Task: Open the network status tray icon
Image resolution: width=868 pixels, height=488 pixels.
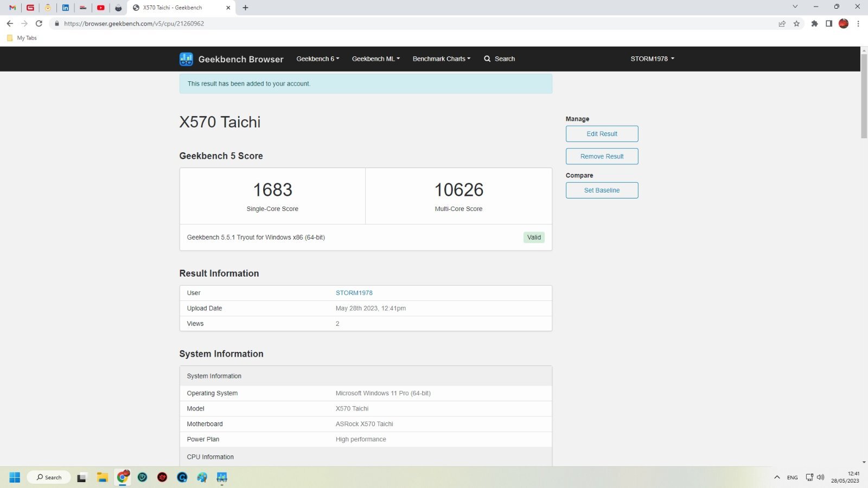Action: point(809,477)
